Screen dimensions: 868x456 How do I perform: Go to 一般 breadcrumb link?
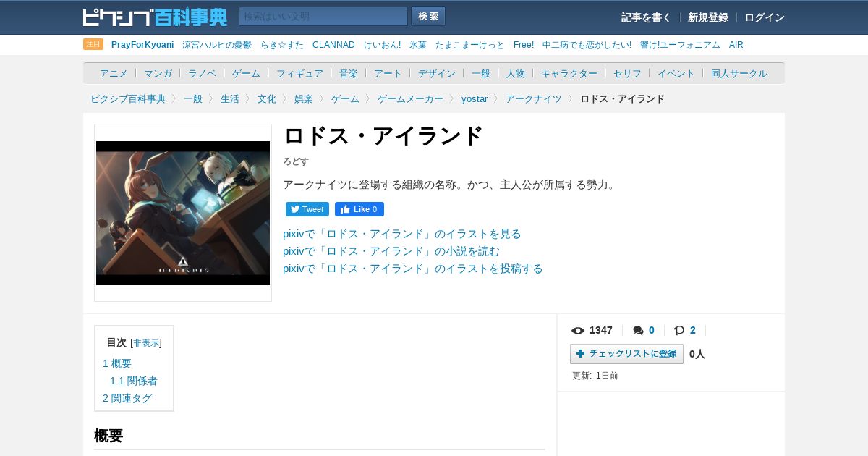(193, 98)
